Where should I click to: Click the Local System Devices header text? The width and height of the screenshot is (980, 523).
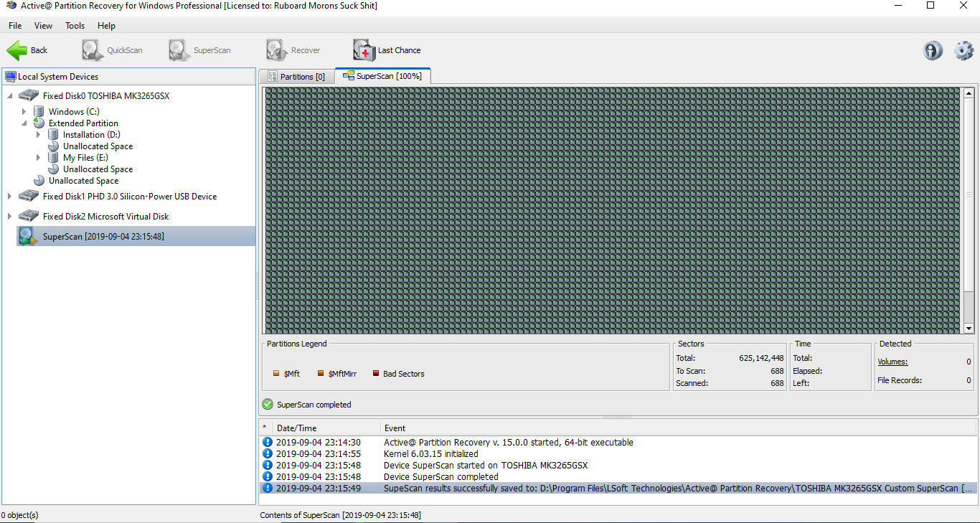58,76
